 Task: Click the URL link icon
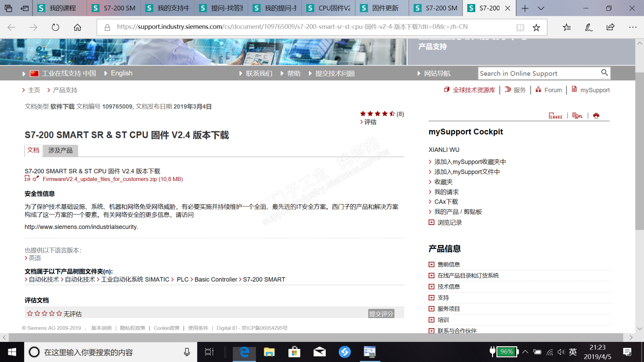click(x=577, y=116)
